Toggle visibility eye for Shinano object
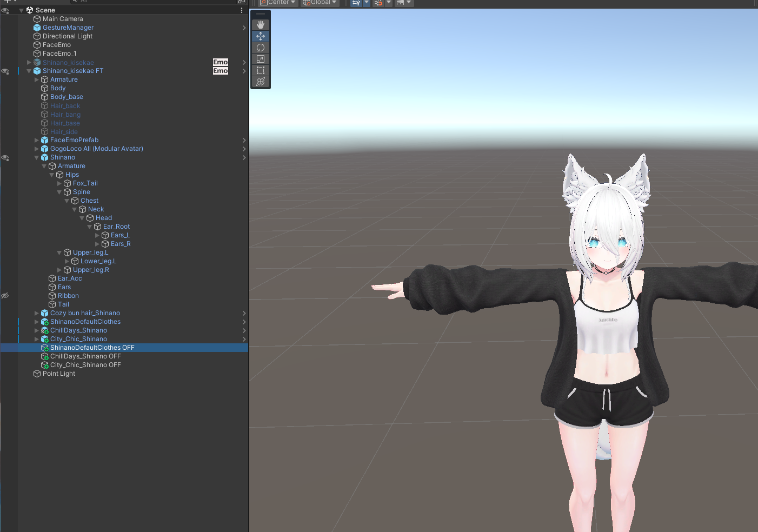 tap(5, 157)
